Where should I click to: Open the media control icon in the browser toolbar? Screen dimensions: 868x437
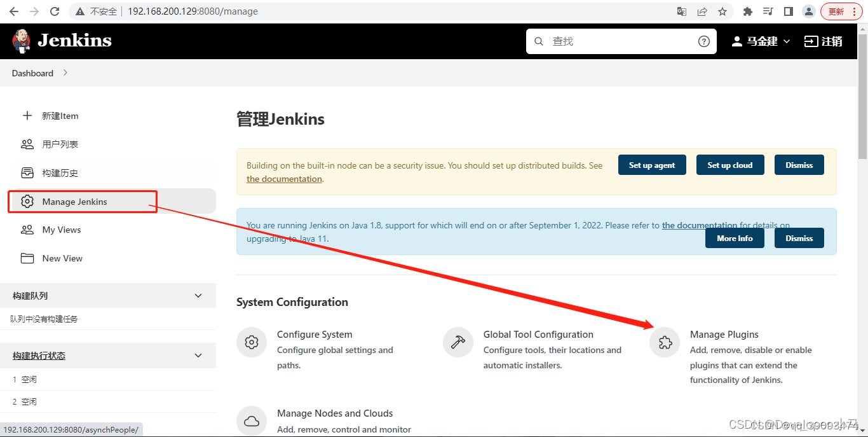pyautogui.click(x=768, y=11)
